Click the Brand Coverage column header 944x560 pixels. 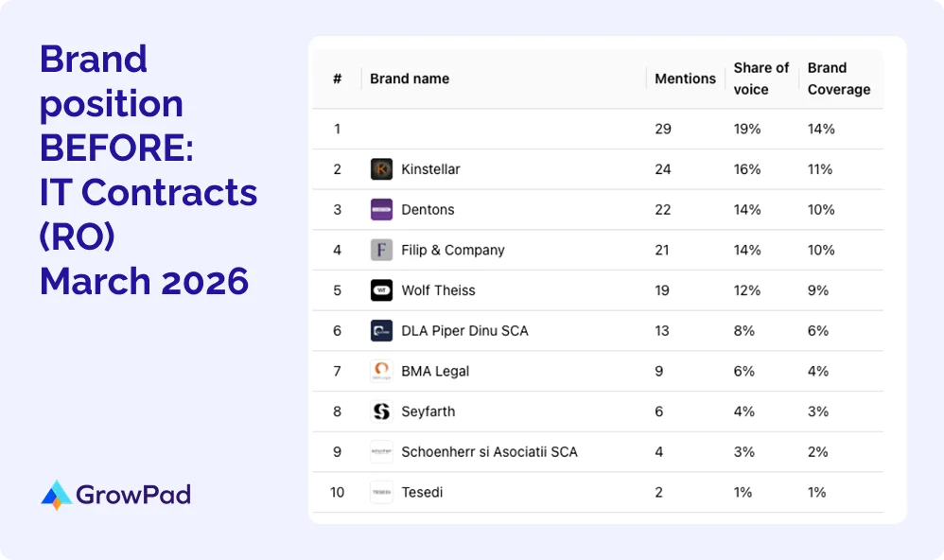[839, 79]
